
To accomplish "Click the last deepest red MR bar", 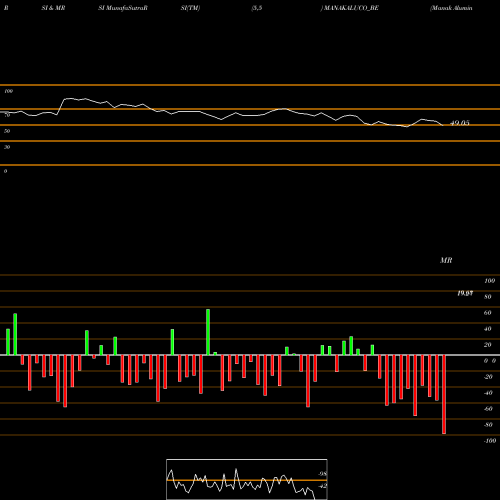I will tap(444, 394).
